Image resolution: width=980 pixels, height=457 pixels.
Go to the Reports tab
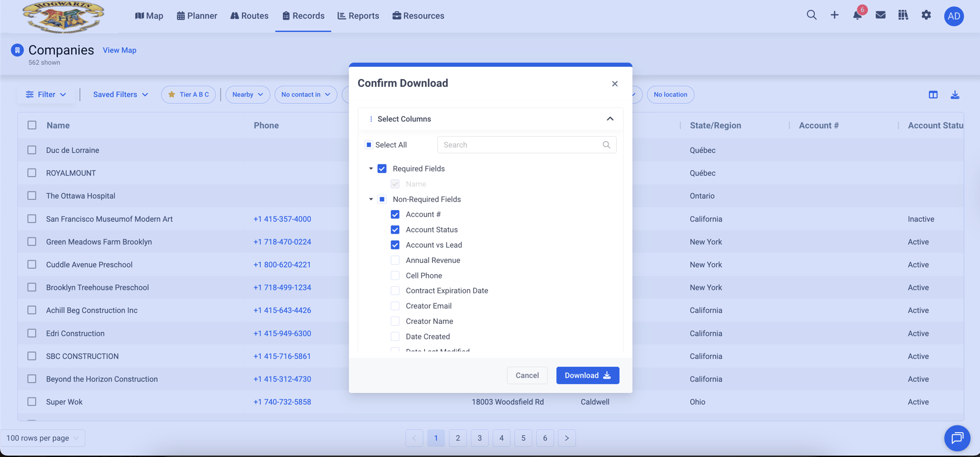point(358,16)
